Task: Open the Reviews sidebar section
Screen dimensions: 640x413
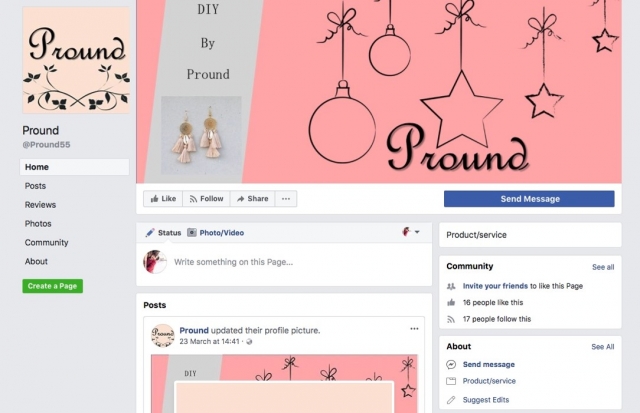Action: click(x=40, y=205)
